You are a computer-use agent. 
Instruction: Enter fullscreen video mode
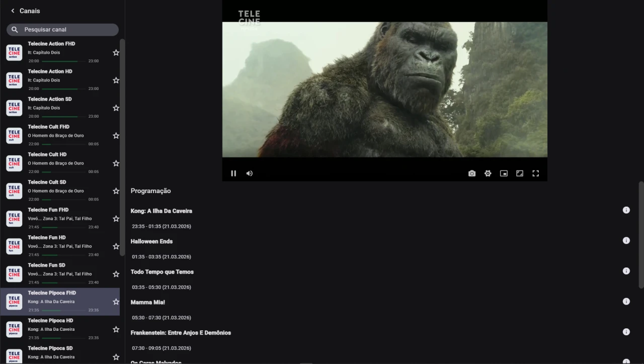pyautogui.click(x=535, y=173)
